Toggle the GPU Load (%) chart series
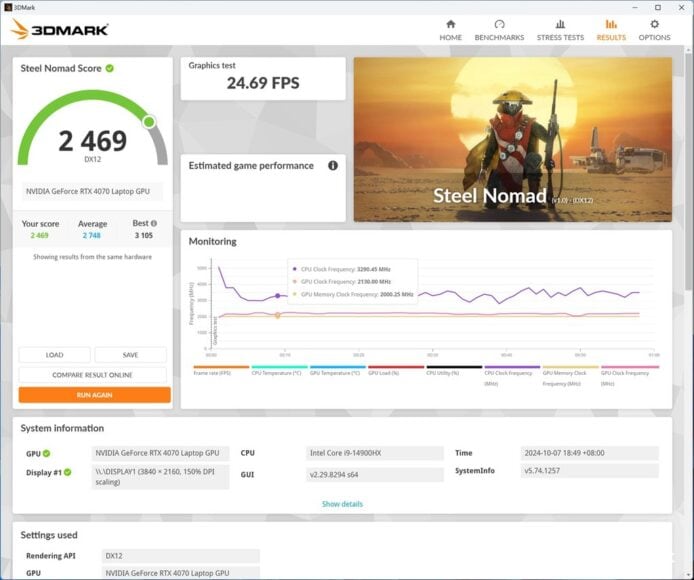The height and width of the screenshot is (580, 694). point(394,372)
